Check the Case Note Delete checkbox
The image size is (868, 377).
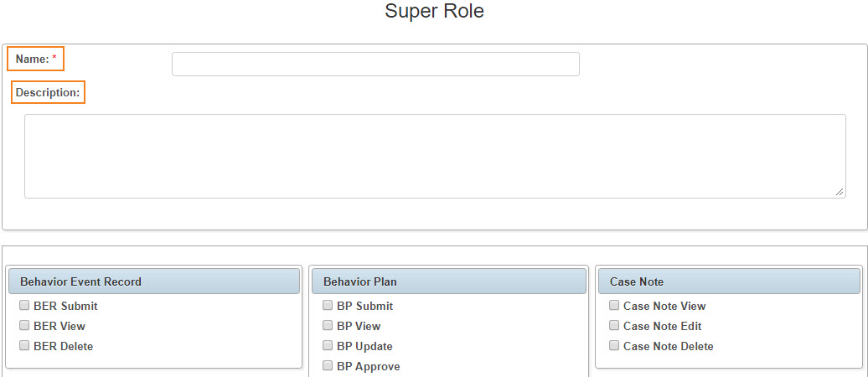point(614,345)
